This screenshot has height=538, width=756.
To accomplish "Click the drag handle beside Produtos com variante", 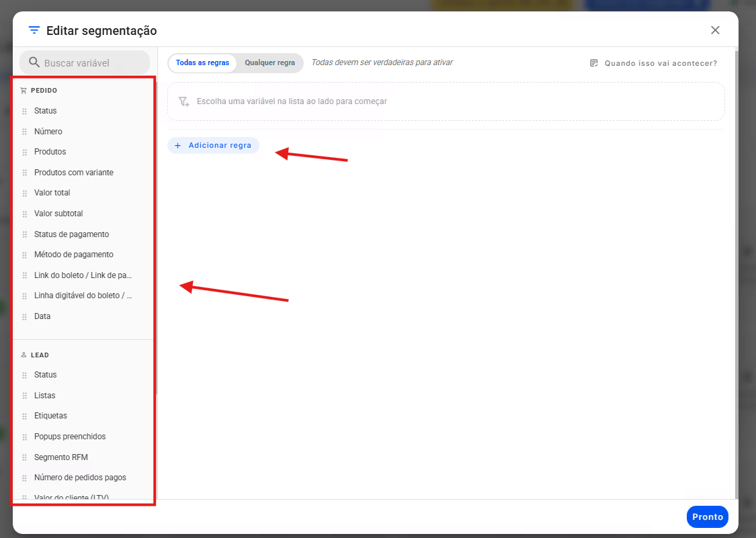I will click(x=25, y=173).
